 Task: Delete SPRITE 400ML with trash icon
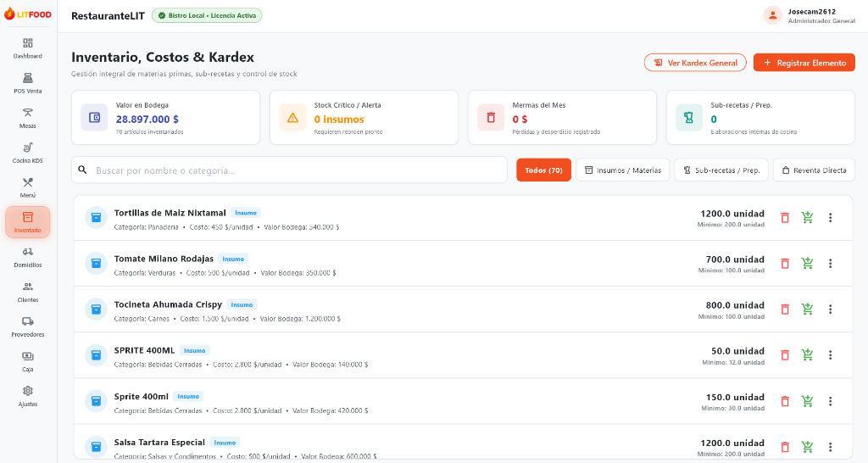[785, 355]
